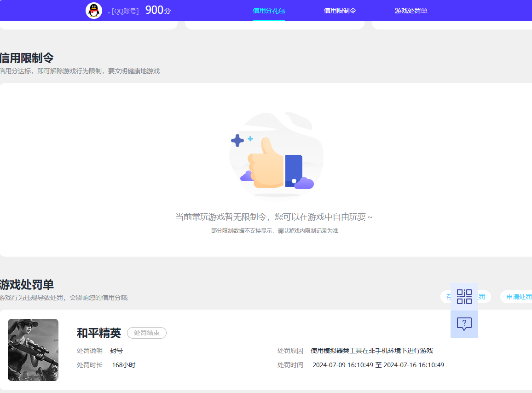Open the help question bubble icon

(x=464, y=324)
